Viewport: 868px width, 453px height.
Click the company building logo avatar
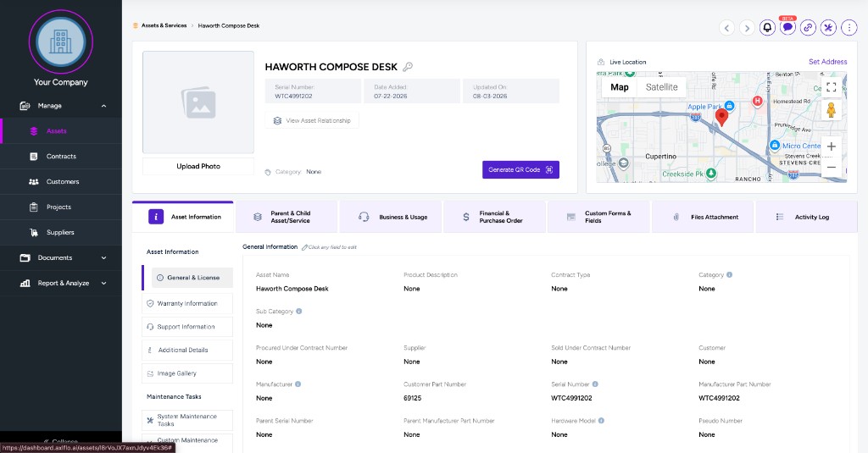click(61, 42)
